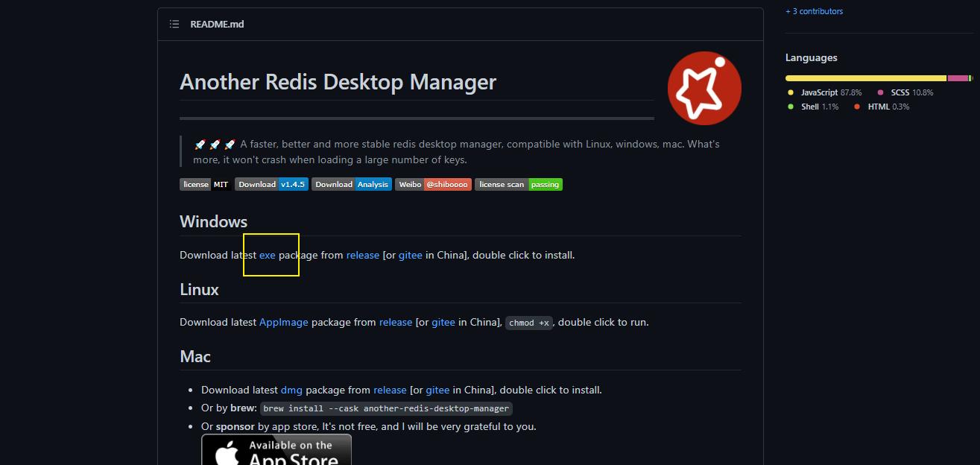Screen dimensions: 980x465
Task: Open gitee link in Linux section
Action: tap(443, 322)
